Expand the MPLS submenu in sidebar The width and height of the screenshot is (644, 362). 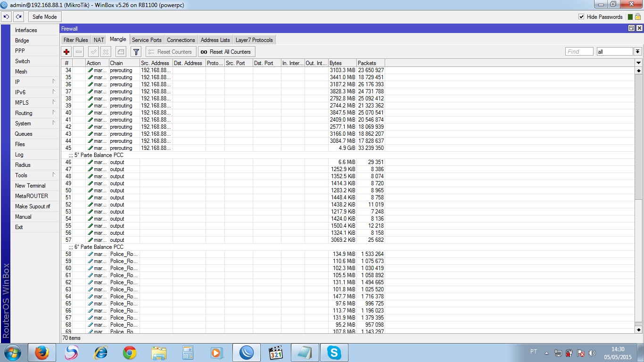54,102
